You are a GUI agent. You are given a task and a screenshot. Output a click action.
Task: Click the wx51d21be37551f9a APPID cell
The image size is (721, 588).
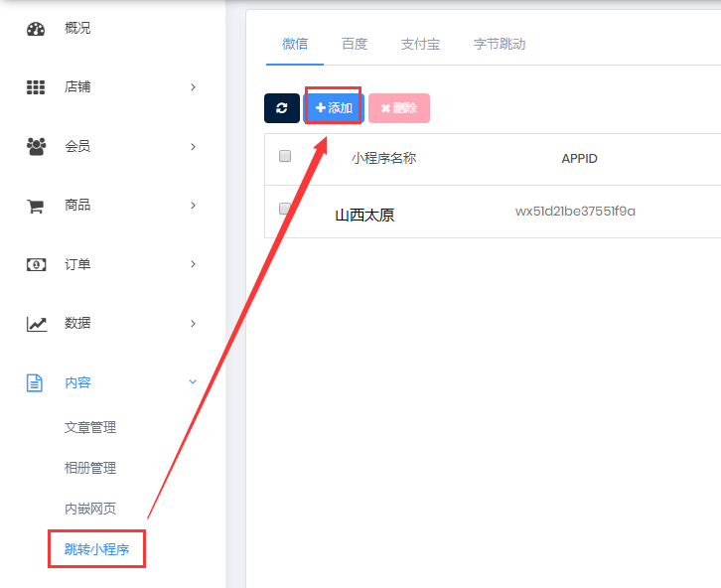(575, 211)
